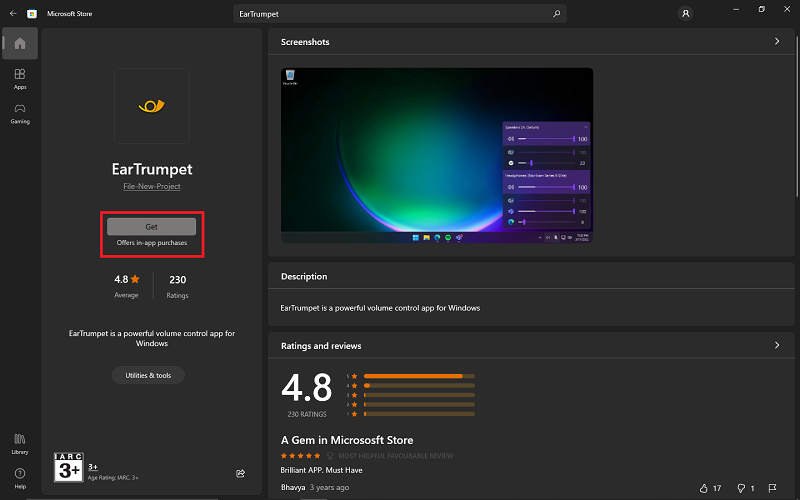
Task: Open the 3+ age rating link
Action: [93, 467]
